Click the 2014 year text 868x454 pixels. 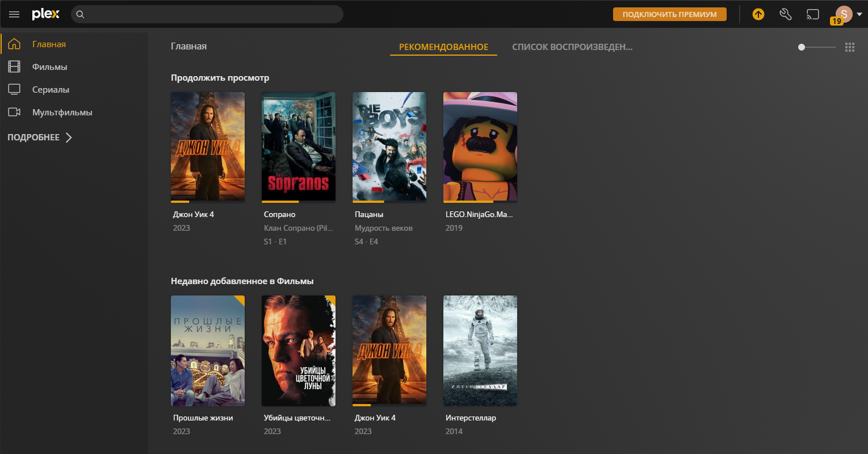[x=454, y=431]
